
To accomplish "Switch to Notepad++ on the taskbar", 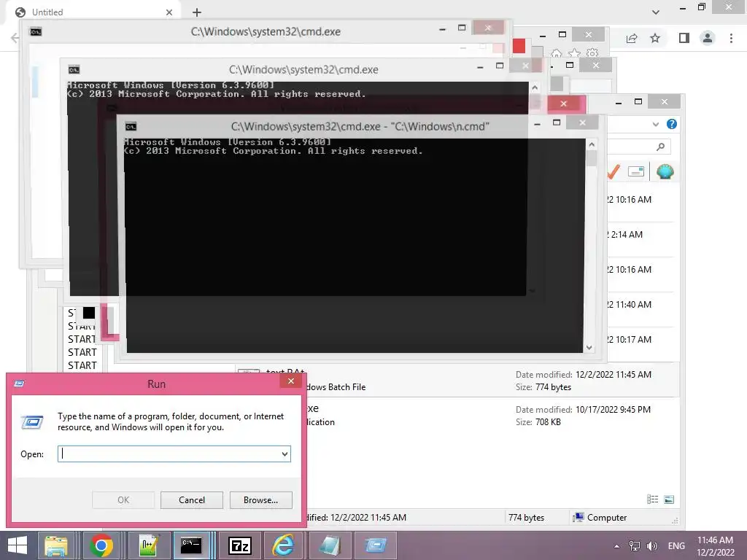I will (x=148, y=545).
